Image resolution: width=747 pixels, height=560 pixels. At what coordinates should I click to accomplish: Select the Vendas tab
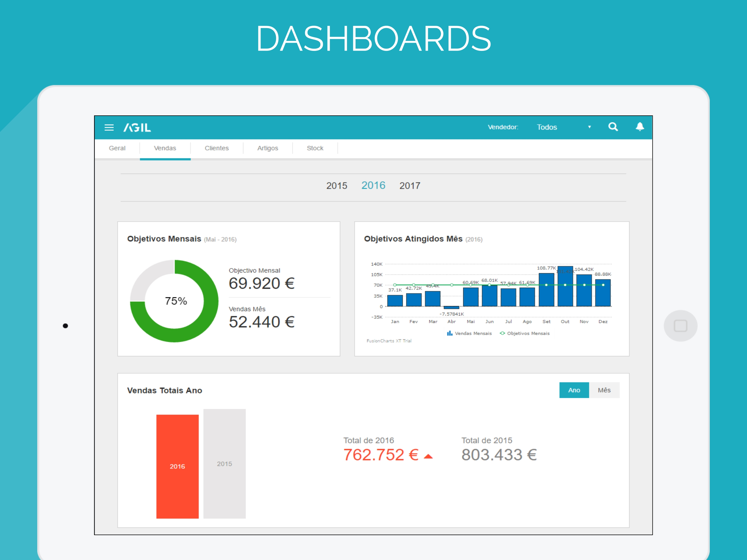[165, 148]
